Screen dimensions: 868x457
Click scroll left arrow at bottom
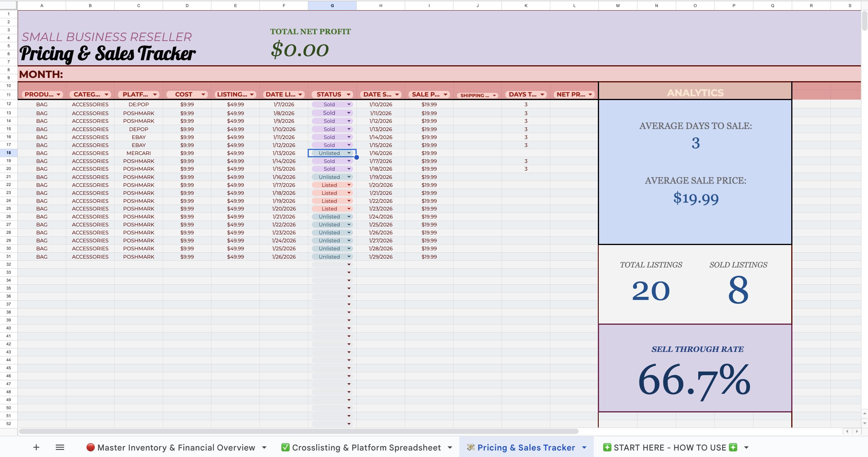point(847,431)
